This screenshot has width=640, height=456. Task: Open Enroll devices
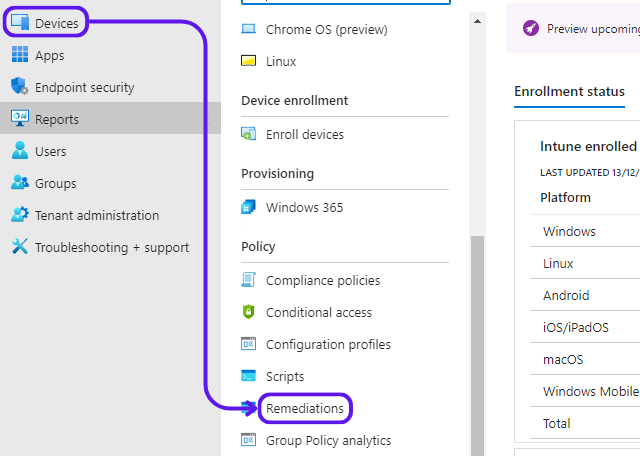[305, 134]
